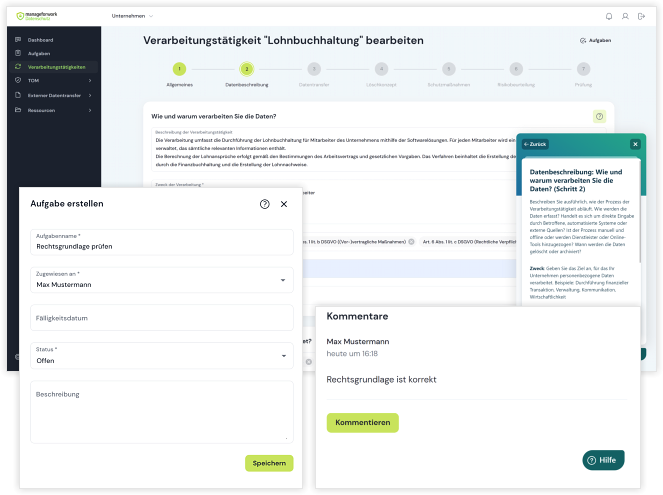Click help icon beside data question heading

[599, 116]
